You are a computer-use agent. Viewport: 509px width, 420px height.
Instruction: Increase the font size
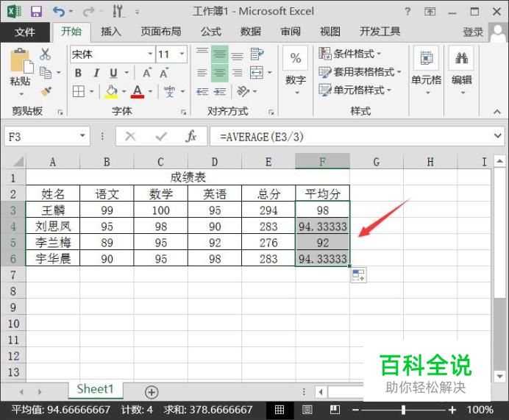point(146,73)
